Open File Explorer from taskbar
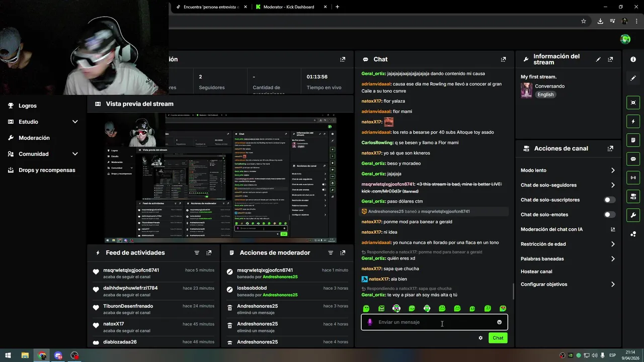Viewport: 644px width, 362px height. [x=25, y=355]
